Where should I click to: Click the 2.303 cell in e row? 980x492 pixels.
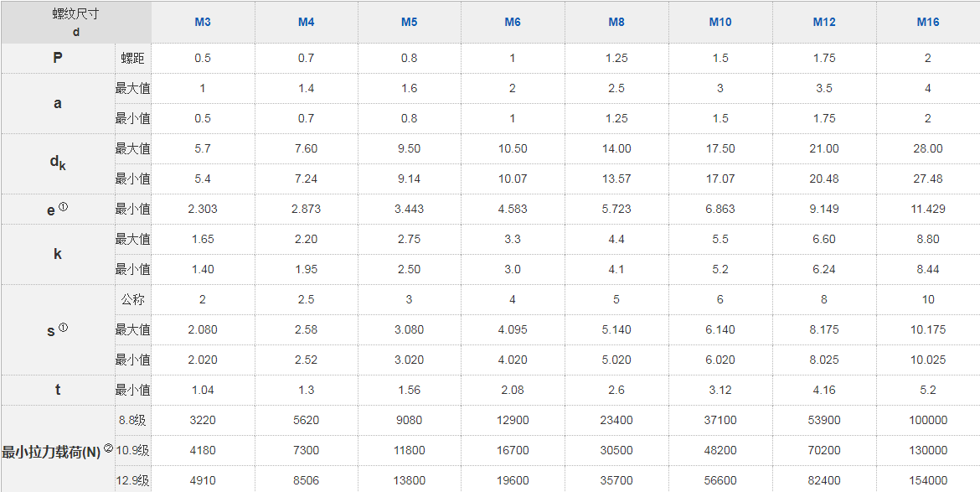coord(202,210)
